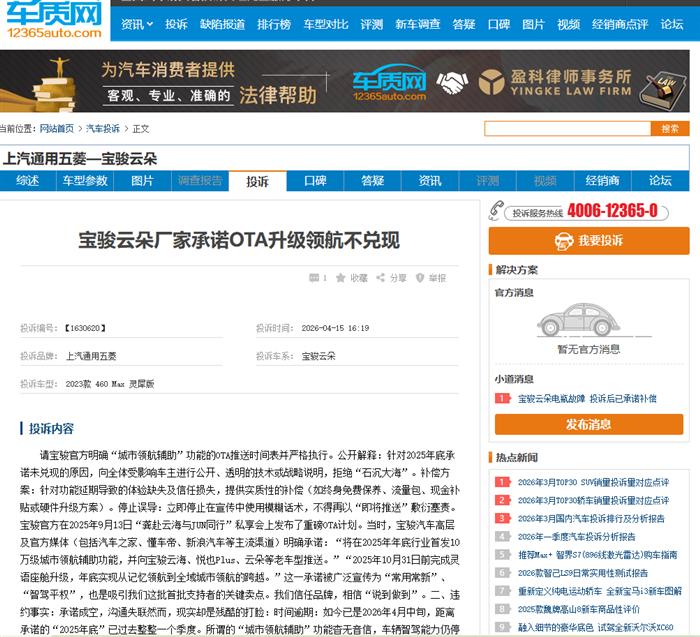Open the 网站首页 breadcrumb link
The width and height of the screenshot is (700, 637).
[x=56, y=129]
